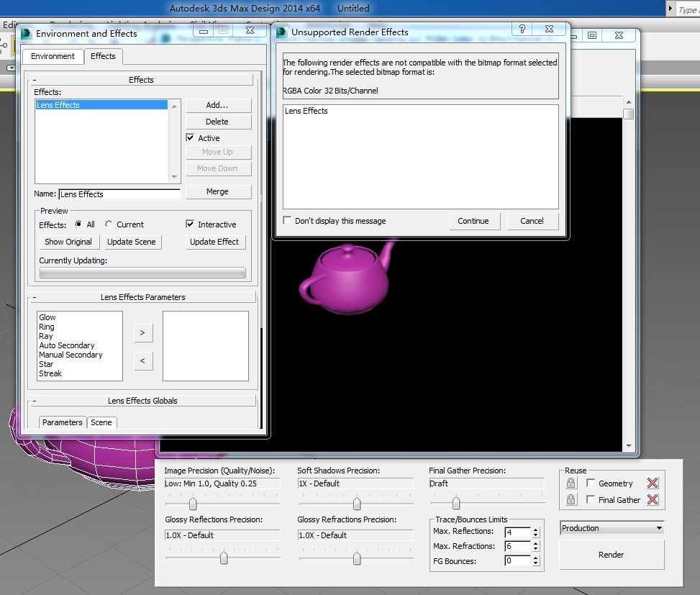Select Ray in lens effects list
This screenshot has width=700, height=595.
[45, 336]
